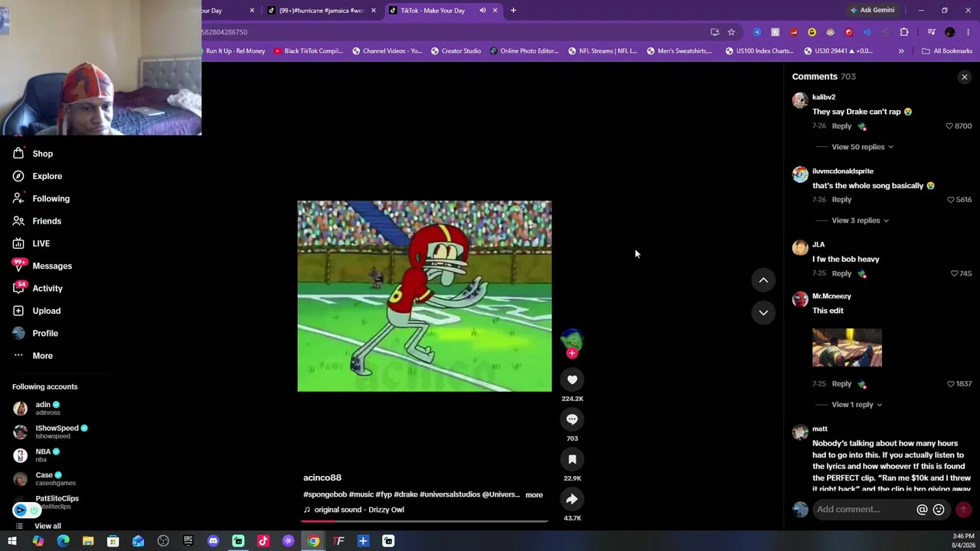Image resolution: width=980 pixels, height=551 pixels.
Task: Open OBS Studio from the taskbar
Action: 163,541
